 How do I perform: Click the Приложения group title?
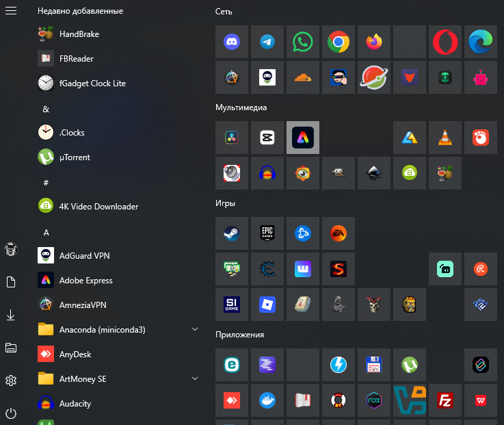(x=240, y=335)
